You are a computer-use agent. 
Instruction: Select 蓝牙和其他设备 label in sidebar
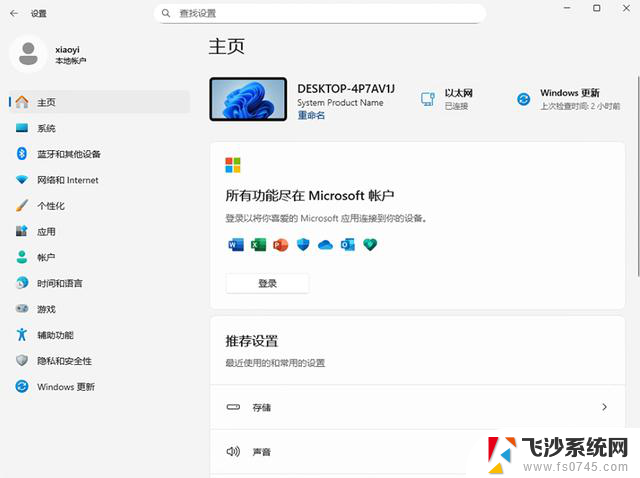pos(69,154)
